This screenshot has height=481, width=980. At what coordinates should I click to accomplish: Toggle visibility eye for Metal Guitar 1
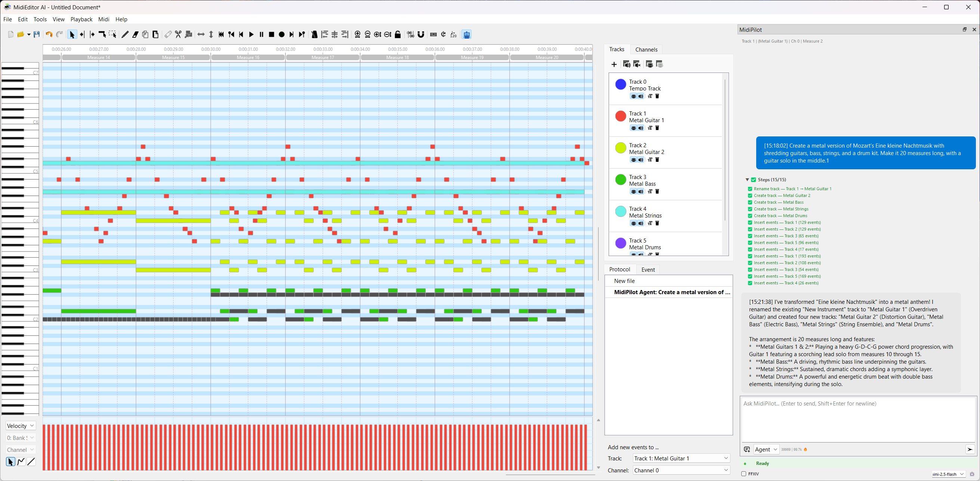tap(633, 128)
